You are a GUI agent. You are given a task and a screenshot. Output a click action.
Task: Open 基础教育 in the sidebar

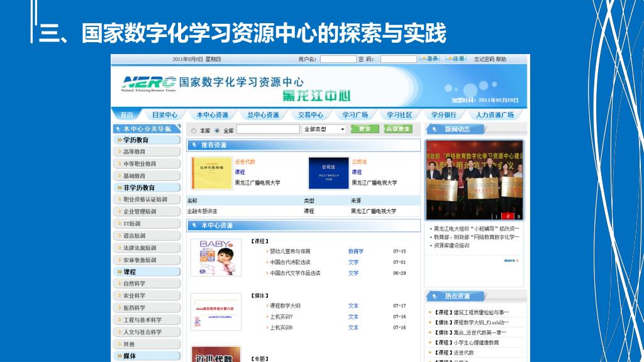147,176
